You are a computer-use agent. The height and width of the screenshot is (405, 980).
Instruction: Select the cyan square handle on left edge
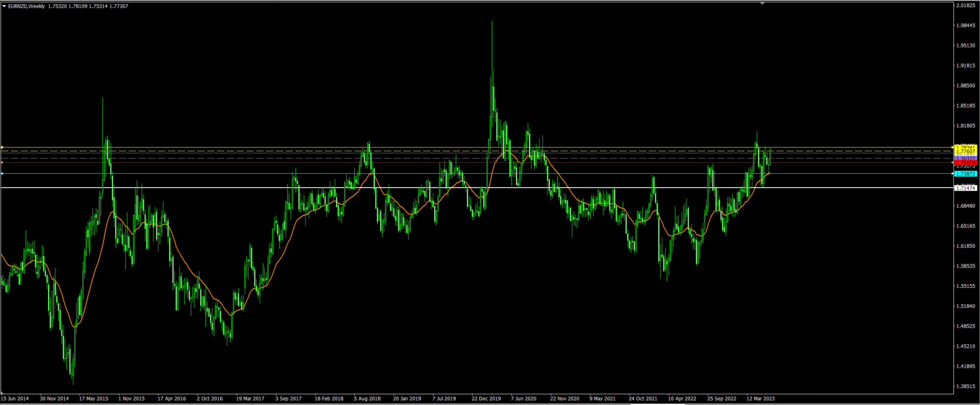[x=2, y=174]
